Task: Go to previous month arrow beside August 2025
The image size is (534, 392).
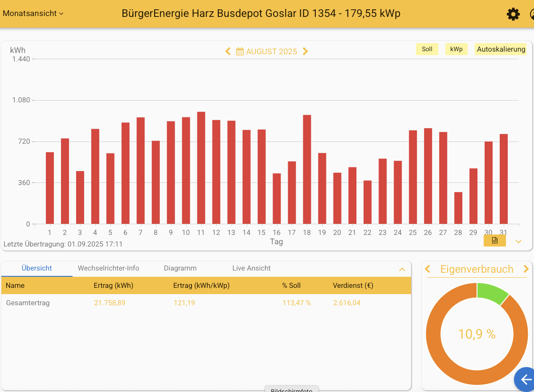Action: click(x=228, y=52)
